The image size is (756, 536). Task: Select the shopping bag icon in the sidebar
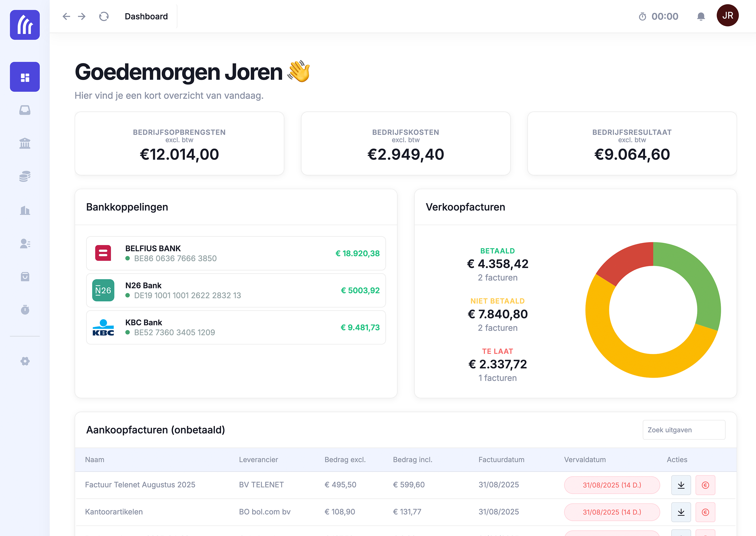tap(25, 277)
